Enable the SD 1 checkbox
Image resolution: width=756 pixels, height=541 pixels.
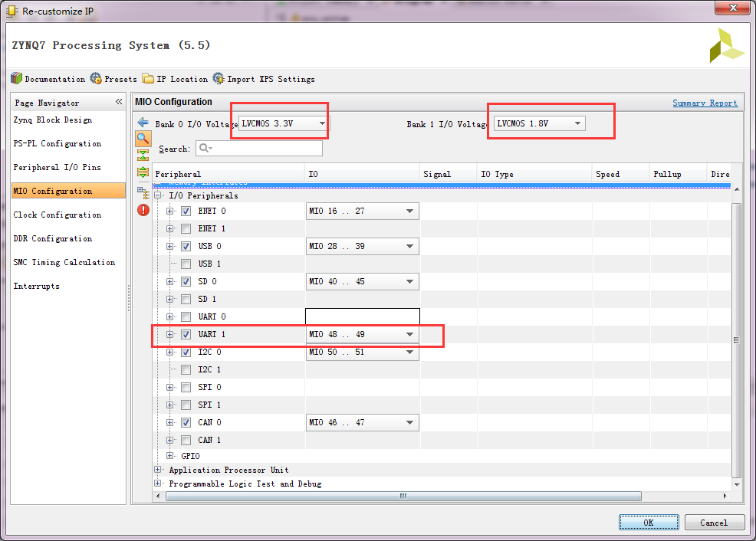click(x=186, y=299)
